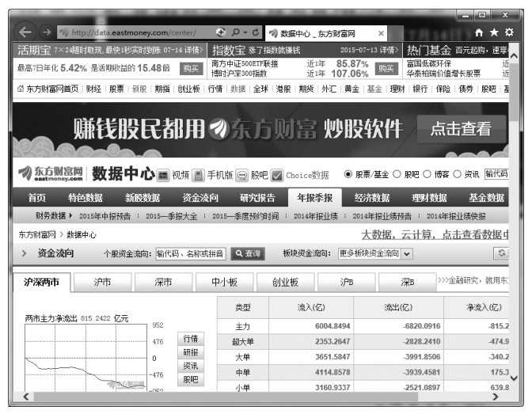Click the 资讯 button beside chart
This screenshot has height=414, width=532.
(191, 366)
